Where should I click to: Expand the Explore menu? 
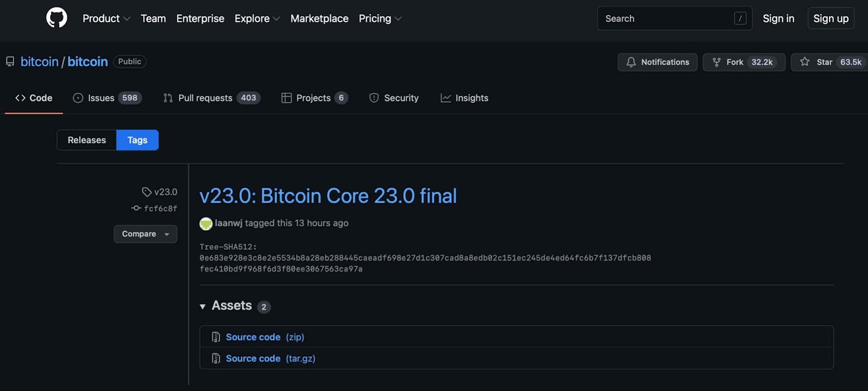(257, 18)
